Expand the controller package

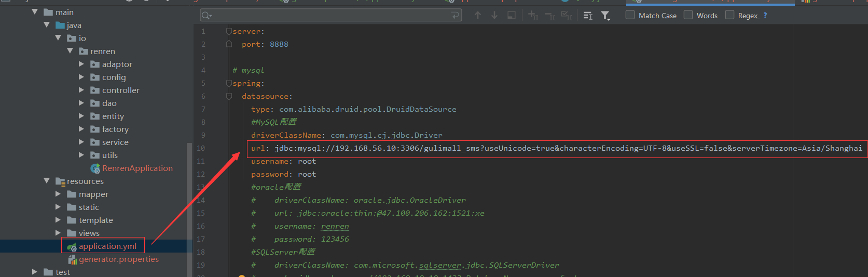(x=81, y=90)
